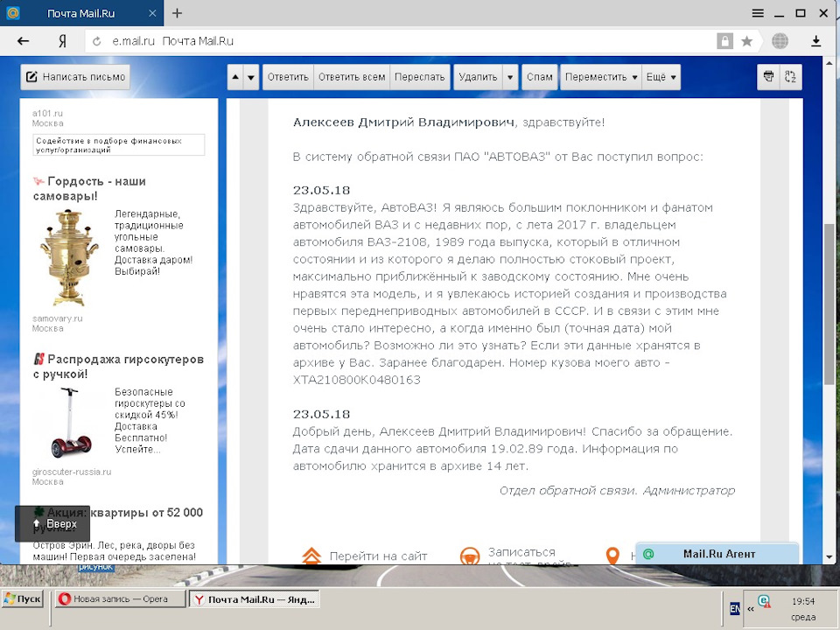This screenshot has width=840, height=630.
Task: Open a new browser tab with plus
Action: (178, 13)
